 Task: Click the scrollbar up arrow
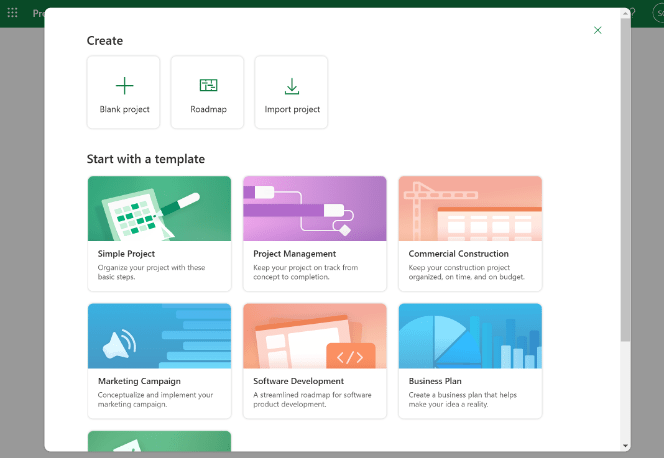tap(625, 13)
